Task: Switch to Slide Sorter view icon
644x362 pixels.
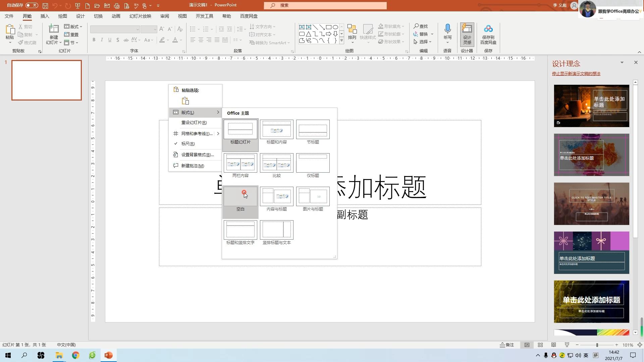Action: point(540,345)
